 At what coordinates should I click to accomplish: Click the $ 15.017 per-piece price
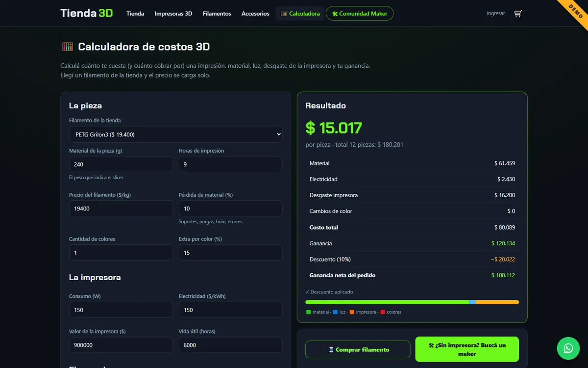click(334, 128)
